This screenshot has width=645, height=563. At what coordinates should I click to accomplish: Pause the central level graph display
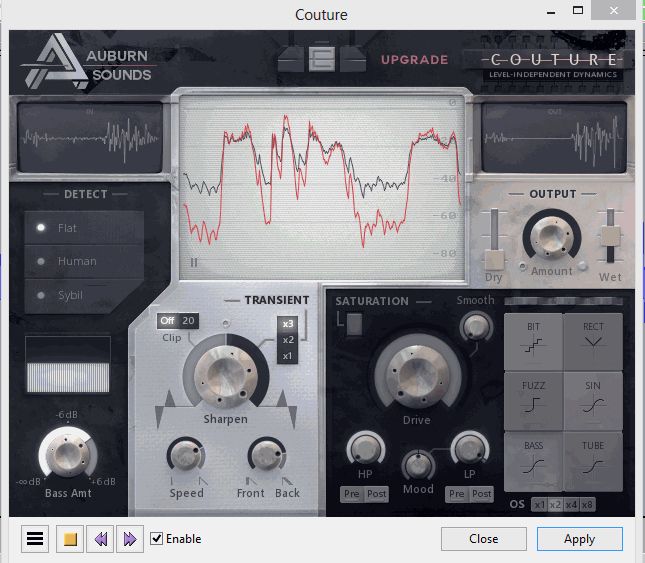pyautogui.click(x=194, y=262)
